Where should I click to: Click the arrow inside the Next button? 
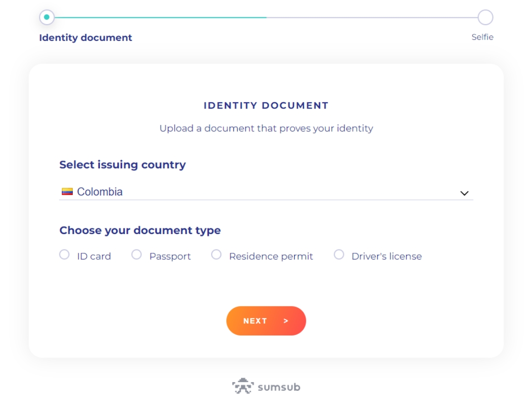click(x=286, y=321)
